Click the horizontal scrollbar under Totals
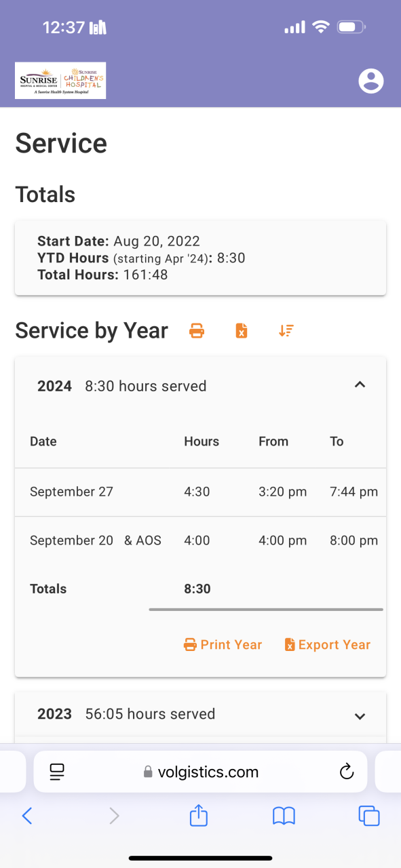The height and width of the screenshot is (868, 401). (x=266, y=609)
